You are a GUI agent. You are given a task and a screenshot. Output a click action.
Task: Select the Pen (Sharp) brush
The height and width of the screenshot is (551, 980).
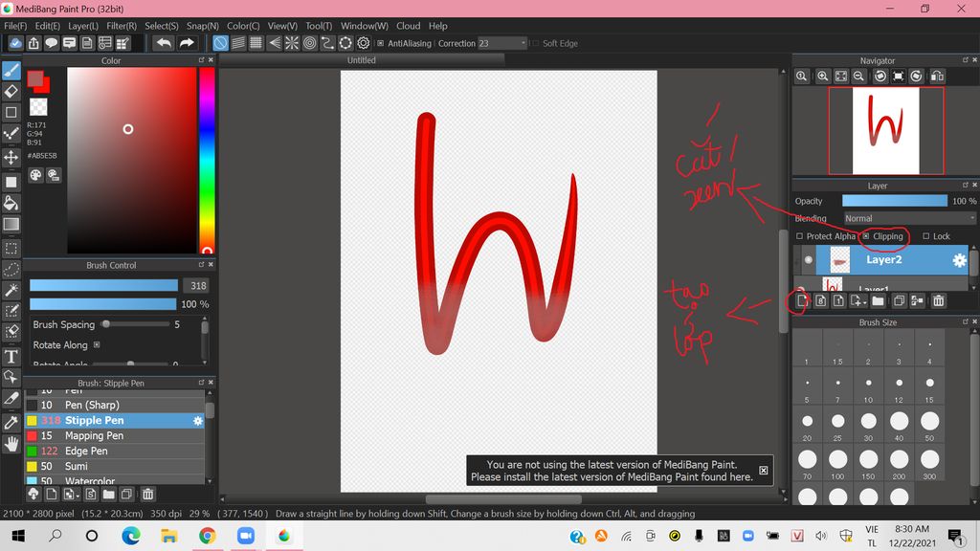click(x=115, y=405)
